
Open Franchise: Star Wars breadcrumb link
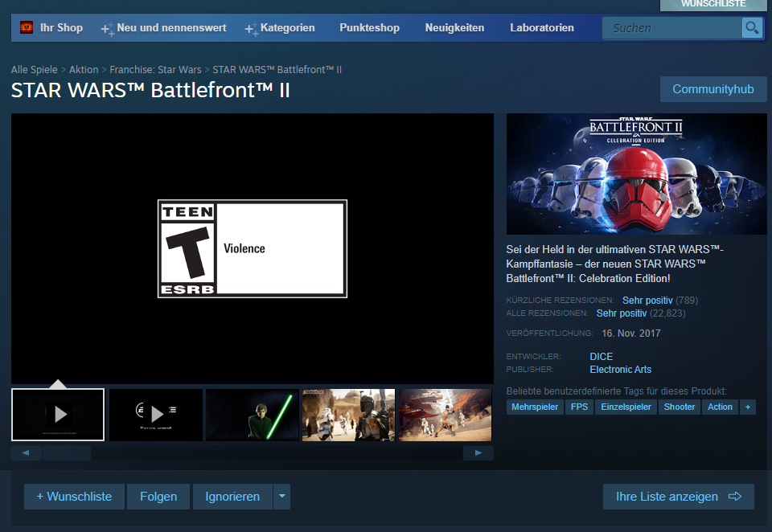coord(155,69)
